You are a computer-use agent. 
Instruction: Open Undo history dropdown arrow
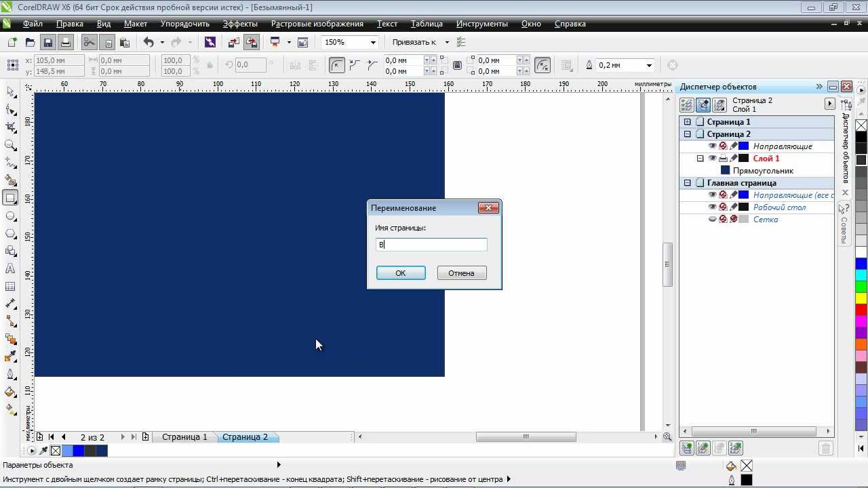(x=161, y=42)
